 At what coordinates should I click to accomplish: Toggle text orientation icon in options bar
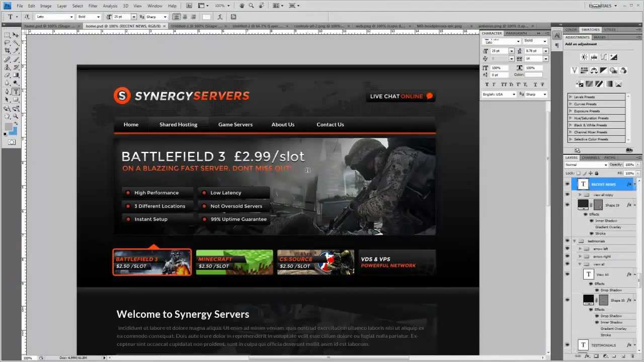pyautogui.click(x=27, y=17)
